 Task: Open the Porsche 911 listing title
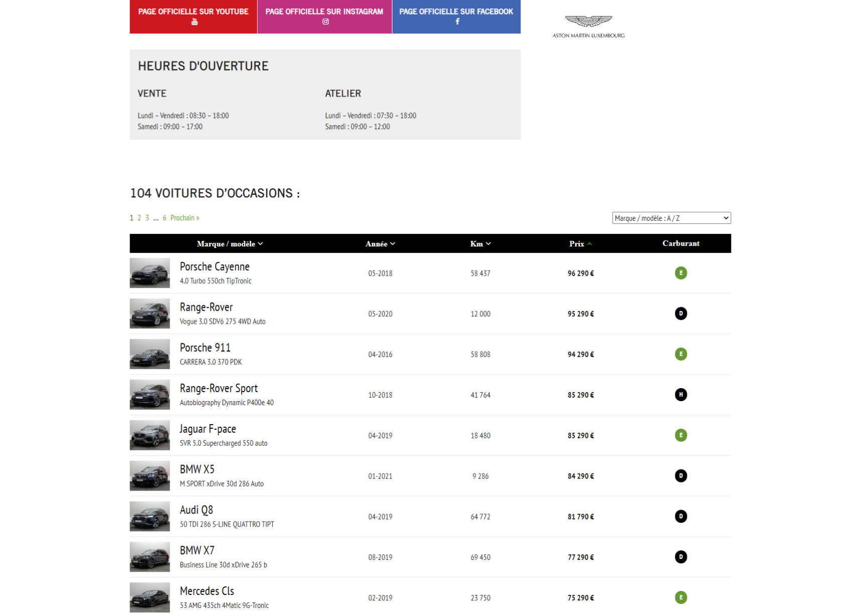point(205,348)
